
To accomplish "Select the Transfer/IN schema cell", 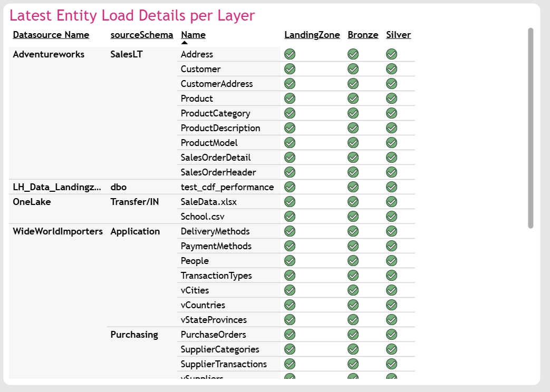I will pos(134,202).
